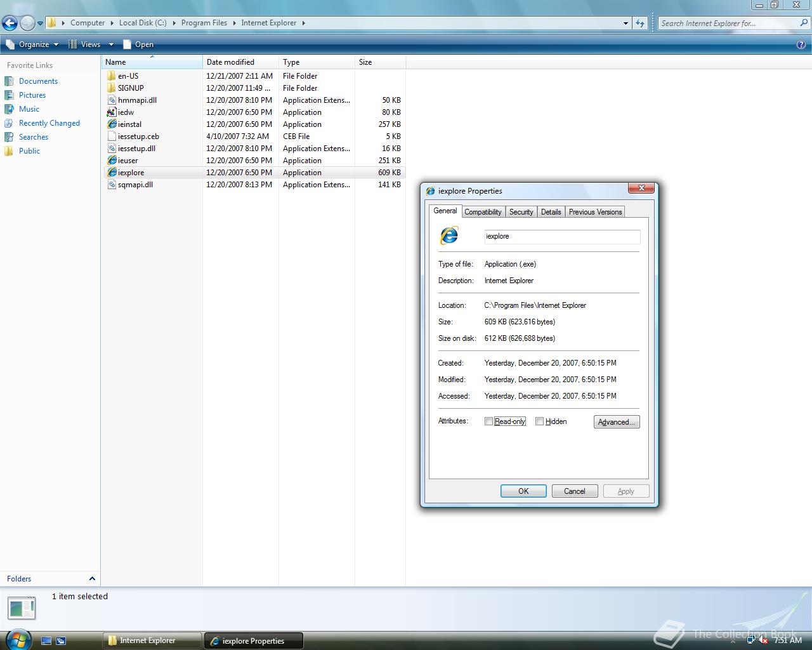This screenshot has height=650, width=812.
Task: Click the Refresh button in address bar
Action: (640, 23)
